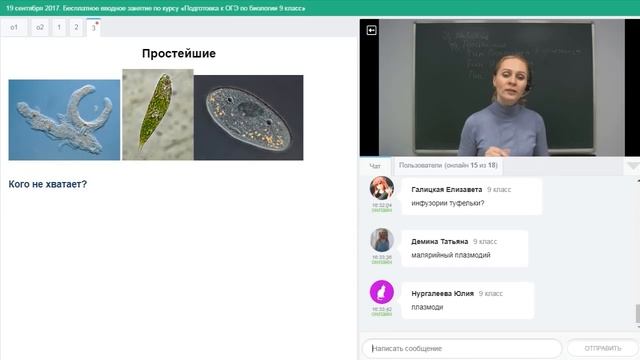Screen dimensions: 640x360
Task: Click message 'плазмоди'
Action: pyautogui.click(x=427, y=307)
